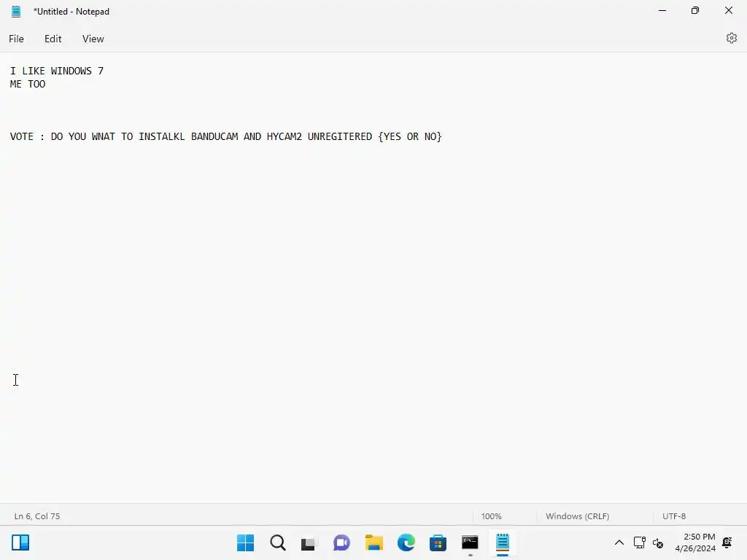Open taskbar Search
Image resolution: width=747 pixels, height=560 pixels.
coord(278,542)
